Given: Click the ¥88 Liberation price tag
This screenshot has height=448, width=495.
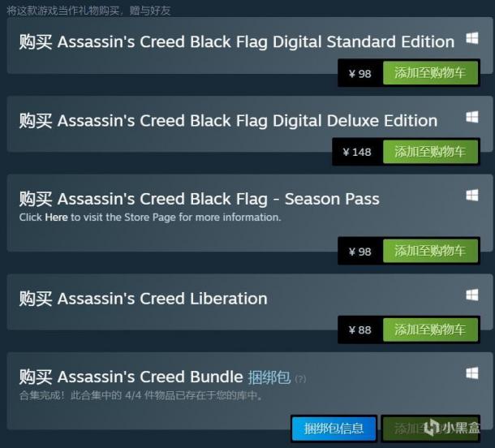Looking at the screenshot, I should point(360,330).
